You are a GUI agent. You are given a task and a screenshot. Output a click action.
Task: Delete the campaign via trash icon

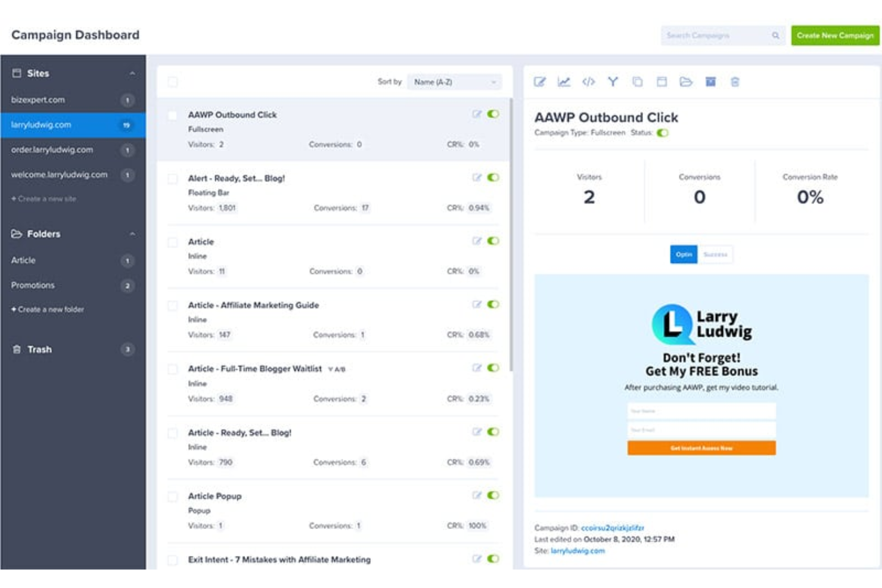(x=734, y=82)
